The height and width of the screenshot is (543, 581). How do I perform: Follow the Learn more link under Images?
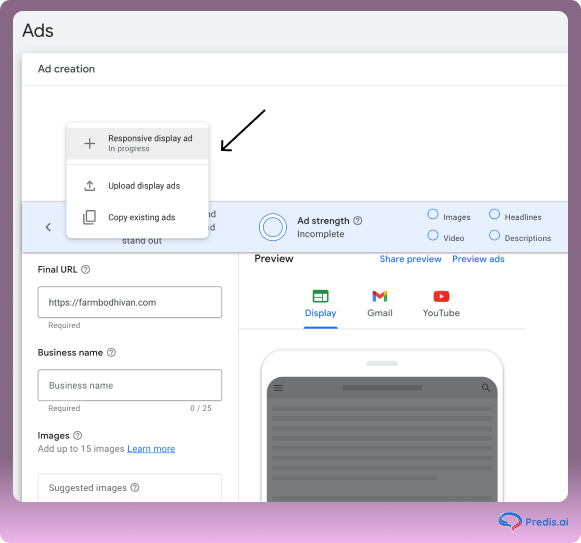coord(151,449)
